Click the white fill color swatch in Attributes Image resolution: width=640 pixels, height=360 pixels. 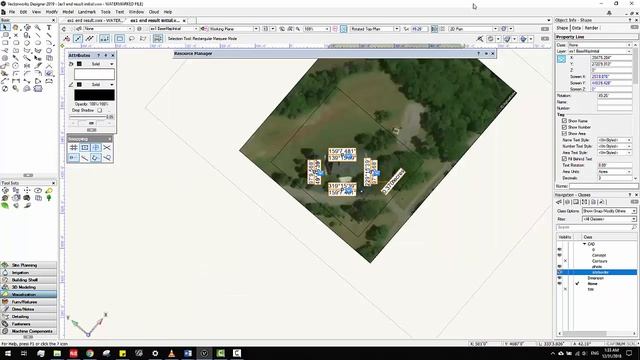(94, 74)
